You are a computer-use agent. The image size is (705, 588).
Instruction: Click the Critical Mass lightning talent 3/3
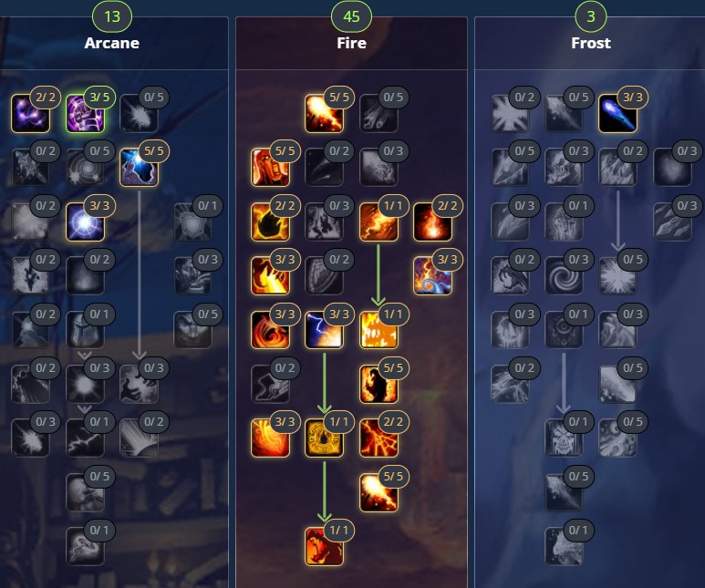tap(324, 330)
